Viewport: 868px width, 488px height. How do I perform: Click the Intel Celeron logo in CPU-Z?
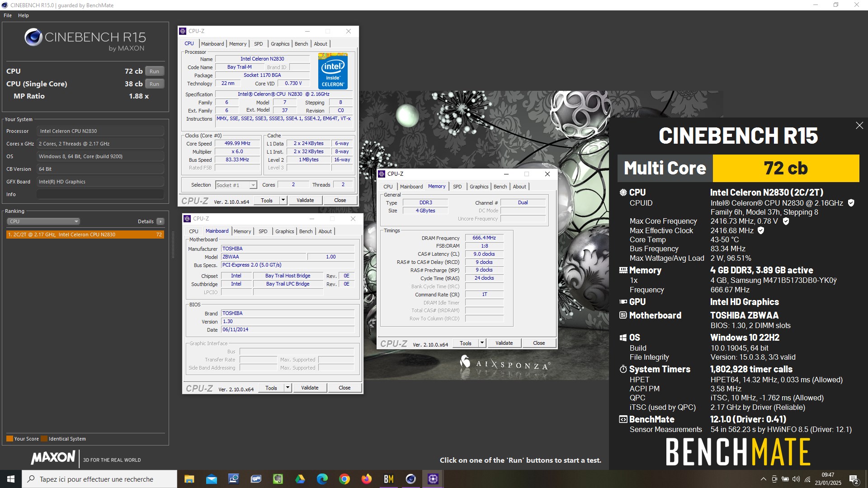coord(333,71)
